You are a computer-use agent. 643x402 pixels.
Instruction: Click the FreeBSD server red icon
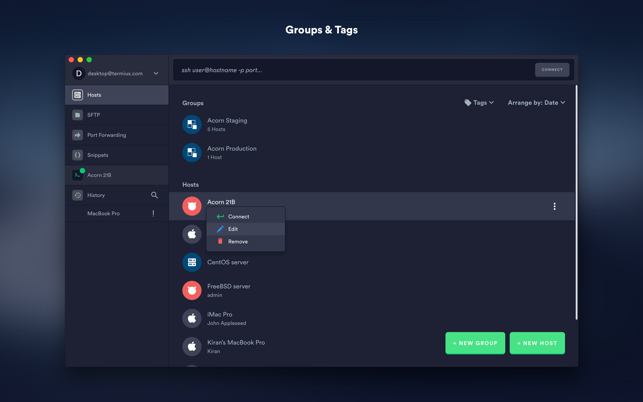192,290
